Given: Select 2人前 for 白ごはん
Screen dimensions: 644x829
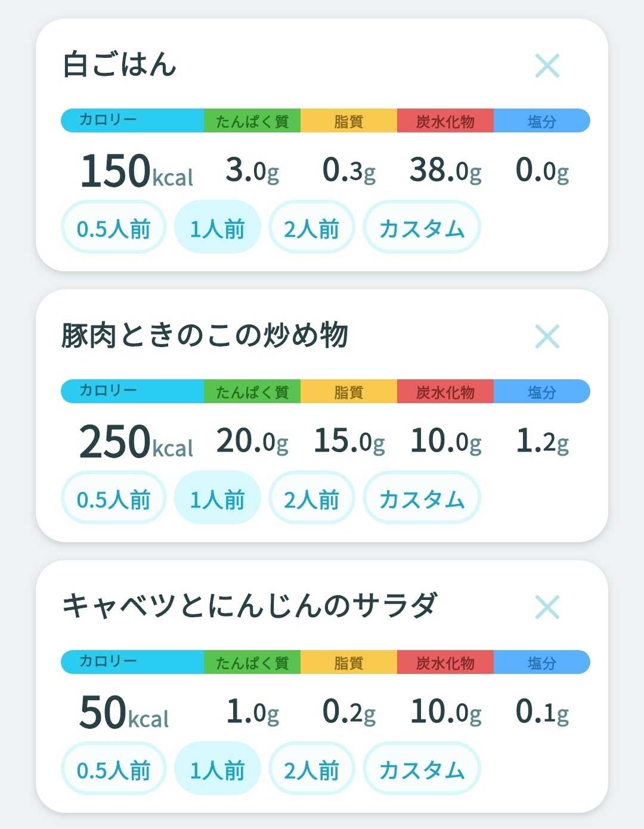Looking at the screenshot, I should coord(311,227).
